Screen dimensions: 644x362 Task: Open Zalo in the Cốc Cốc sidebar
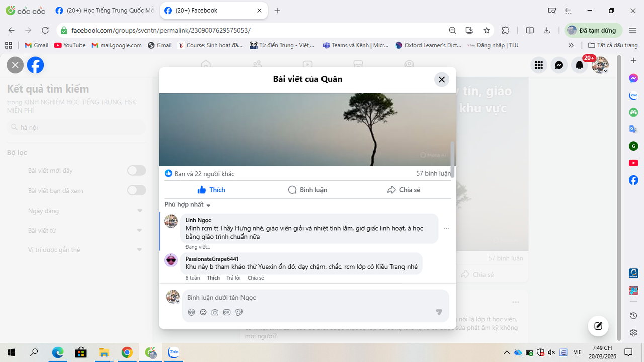633,95
